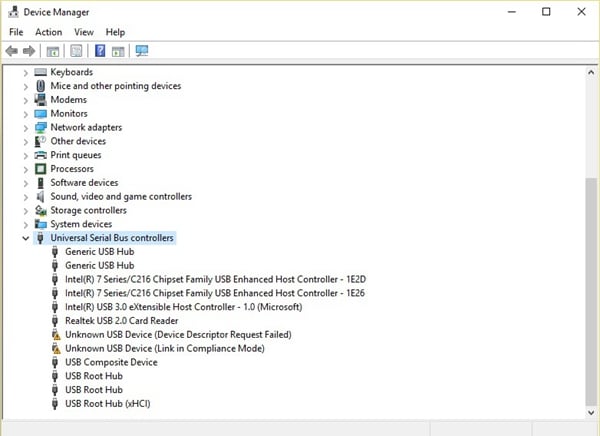Minimize the Device Manager window

tap(512, 12)
